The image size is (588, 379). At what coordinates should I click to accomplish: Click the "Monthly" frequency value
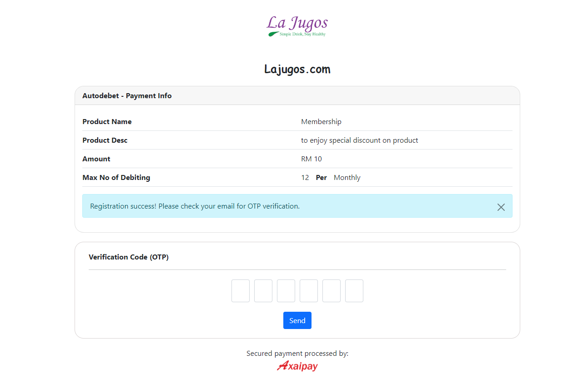coord(347,178)
